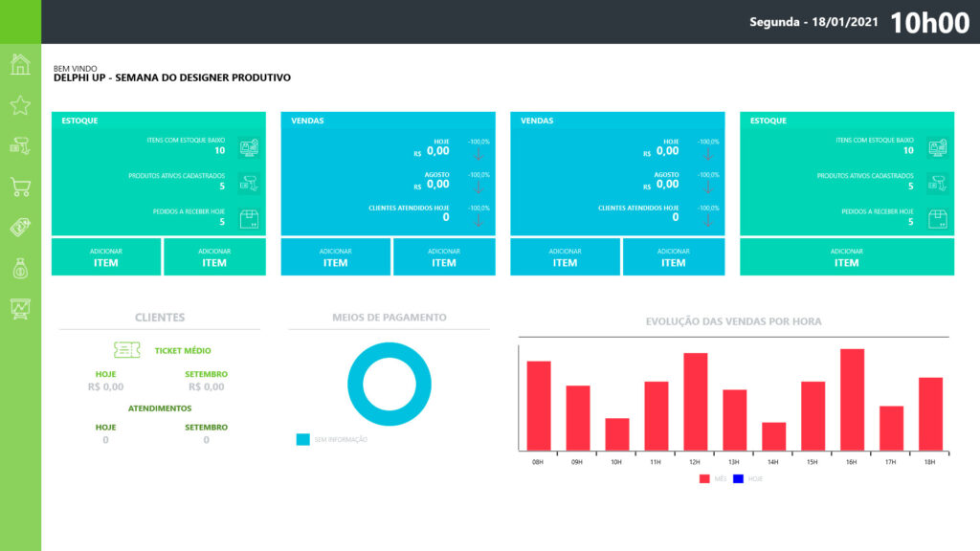Click the blue Hoje legend swatch
The height and width of the screenshot is (551, 980).
click(738, 478)
